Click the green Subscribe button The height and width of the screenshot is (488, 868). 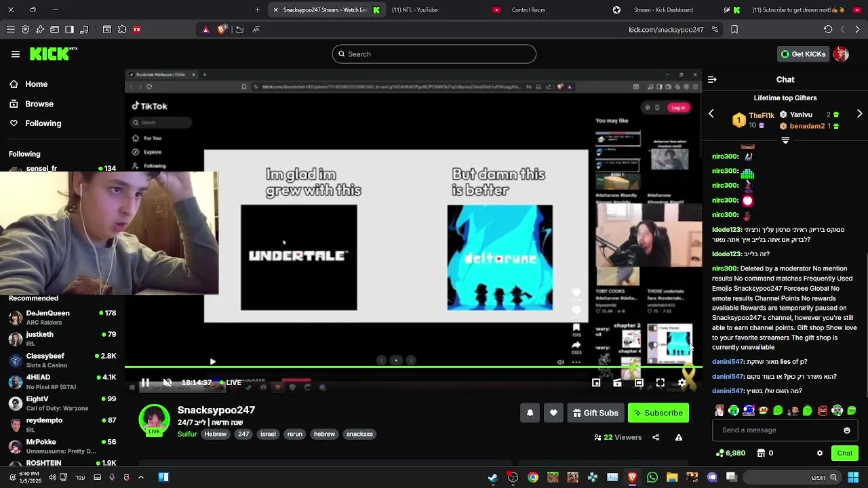pos(658,413)
